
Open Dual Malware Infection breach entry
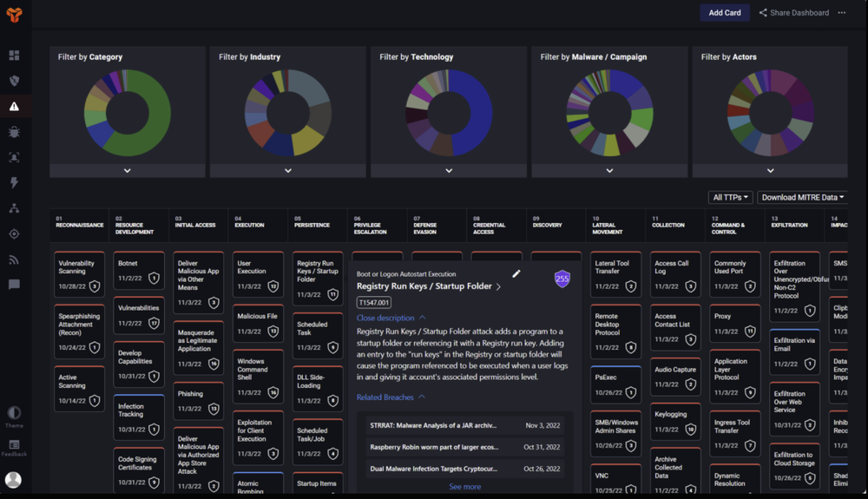465,469
